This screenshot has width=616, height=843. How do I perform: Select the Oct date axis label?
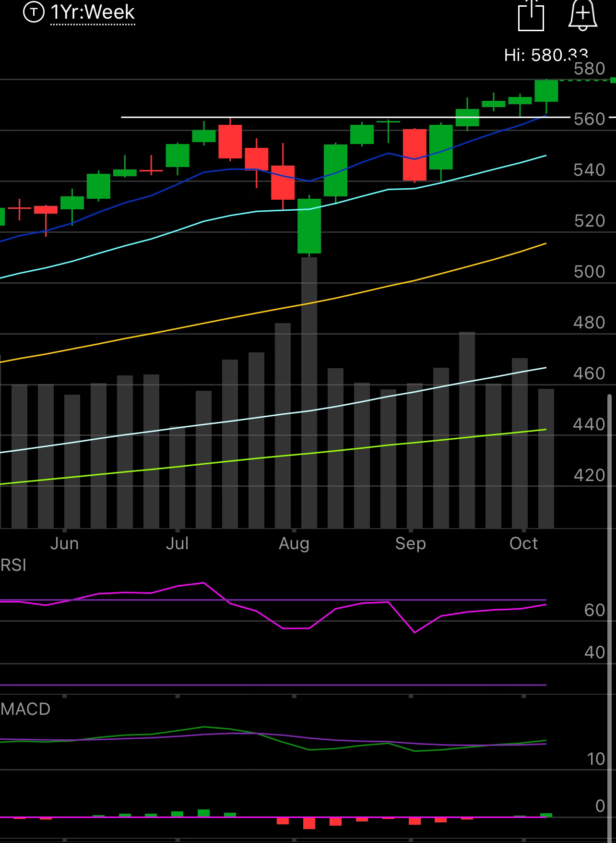(x=523, y=543)
